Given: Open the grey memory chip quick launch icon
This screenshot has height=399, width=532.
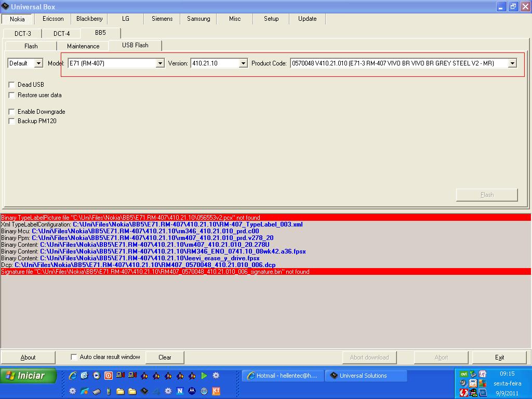Looking at the screenshot, I should (96, 391).
